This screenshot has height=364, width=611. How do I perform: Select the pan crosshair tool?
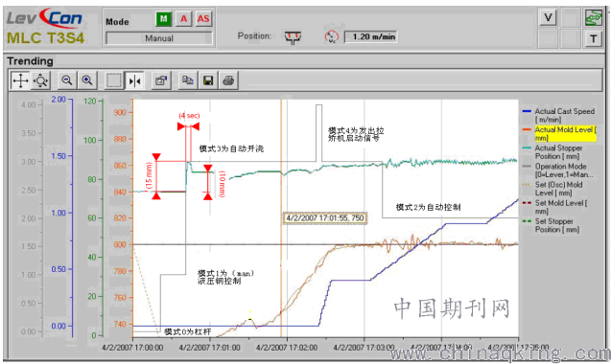(20, 81)
